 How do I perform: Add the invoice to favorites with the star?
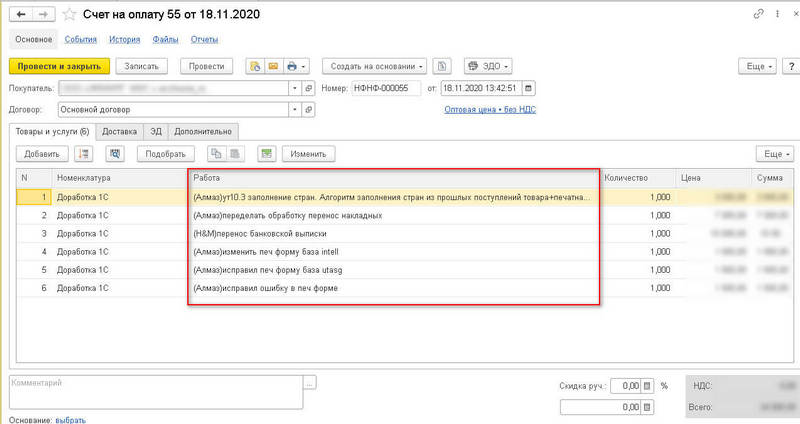pos(68,15)
